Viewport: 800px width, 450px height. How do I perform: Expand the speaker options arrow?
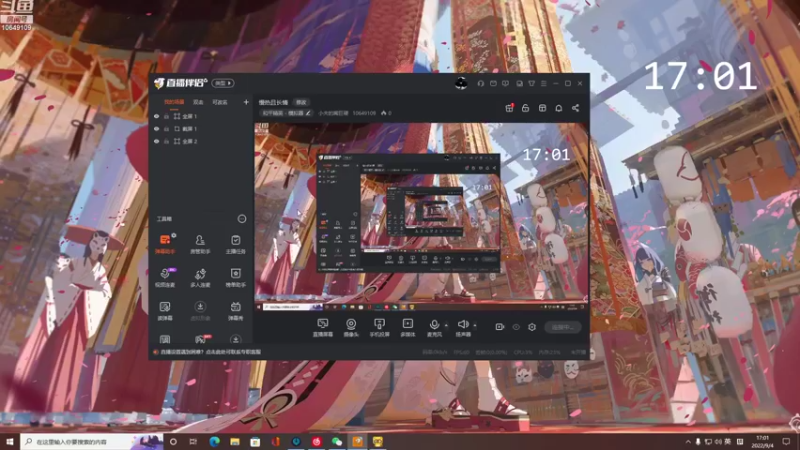tap(475, 325)
